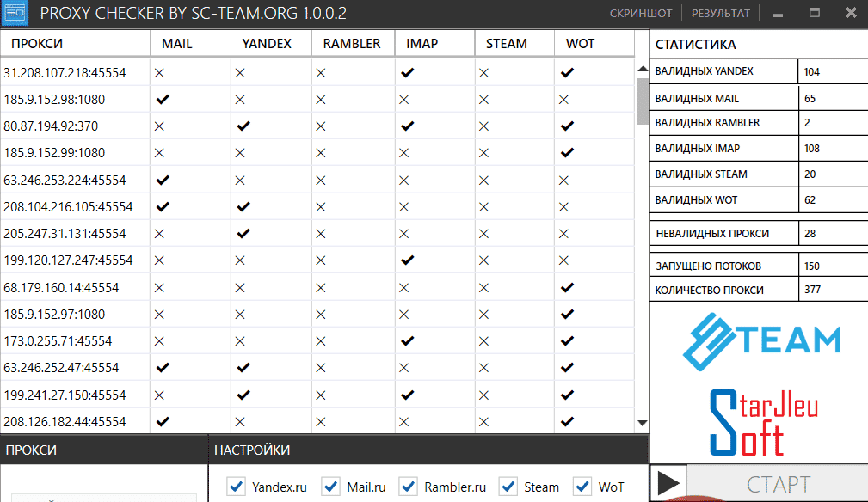The image size is (868, 502).
Task: Click the scrollbar up arrow of proxy list
Action: [x=642, y=69]
